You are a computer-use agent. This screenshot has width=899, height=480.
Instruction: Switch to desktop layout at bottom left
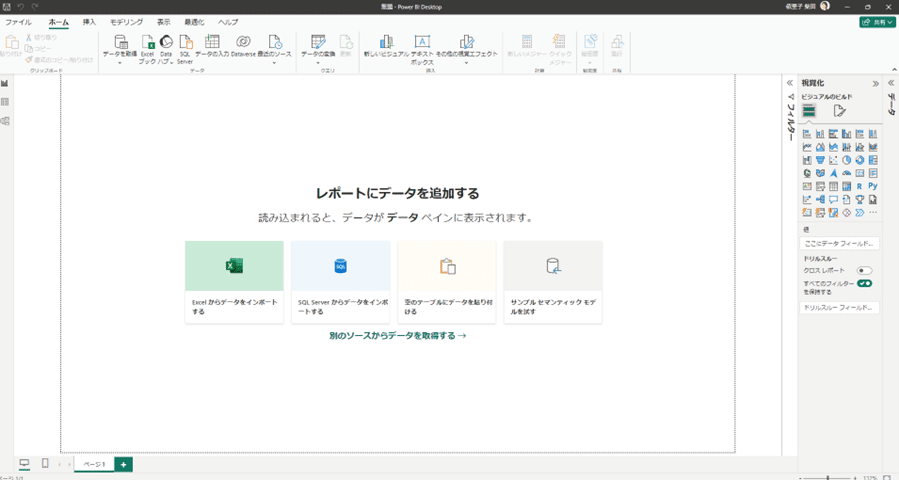click(24, 463)
